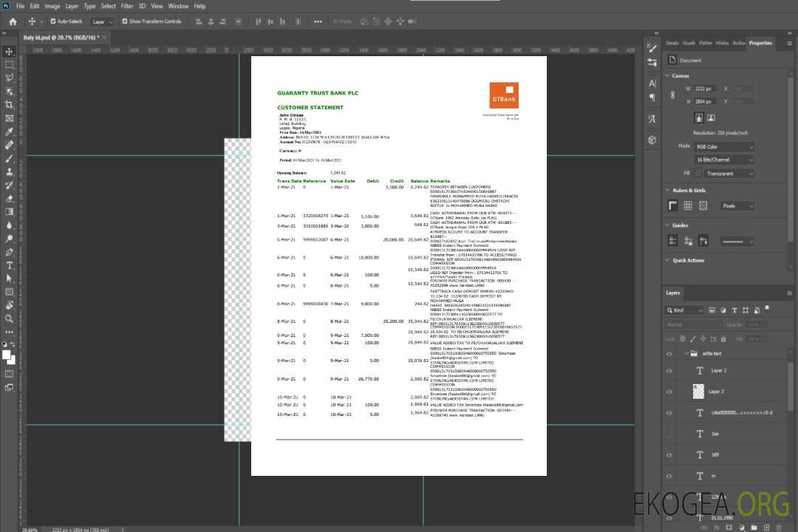Screen dimensions: 798x532
Task: Toggle Show Transform Controls checkbox
Action: (x=125, y=21)
